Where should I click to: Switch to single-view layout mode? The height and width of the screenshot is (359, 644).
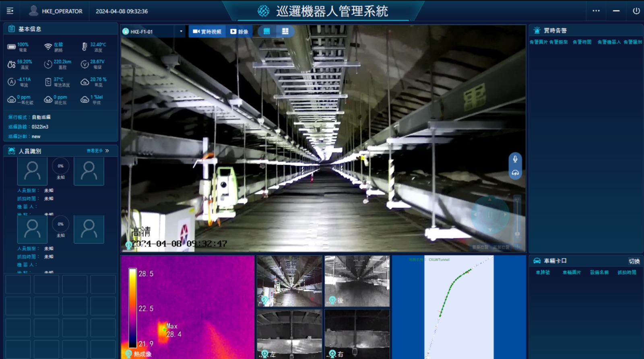[266, 31]
